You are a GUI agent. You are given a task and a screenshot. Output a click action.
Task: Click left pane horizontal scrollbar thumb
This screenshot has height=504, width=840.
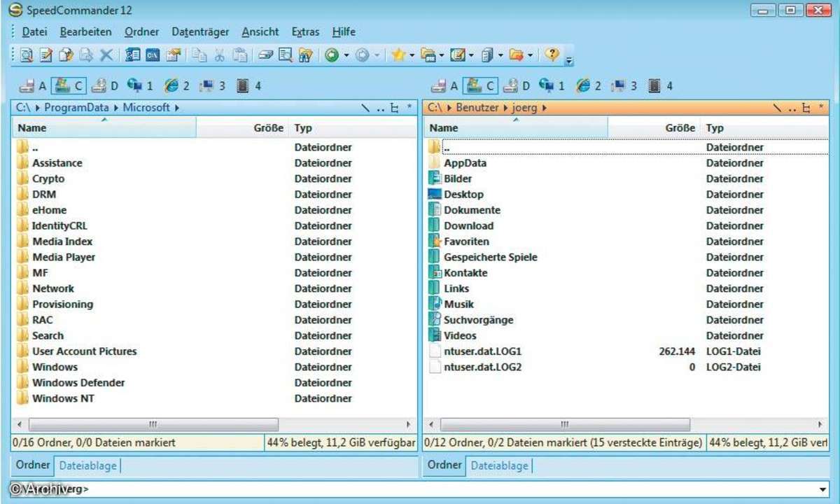[153, 424]
